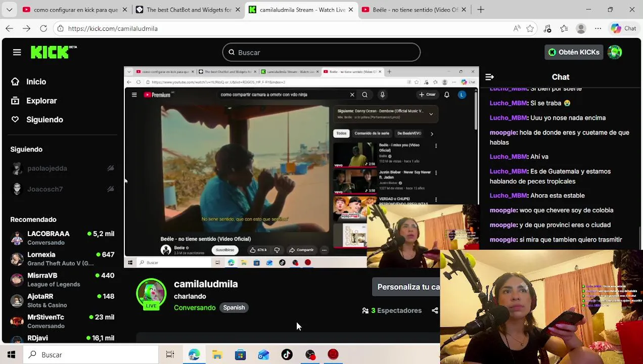Click the red circular app on the taskbar
The image size is (643, 364).
[333, 355]
